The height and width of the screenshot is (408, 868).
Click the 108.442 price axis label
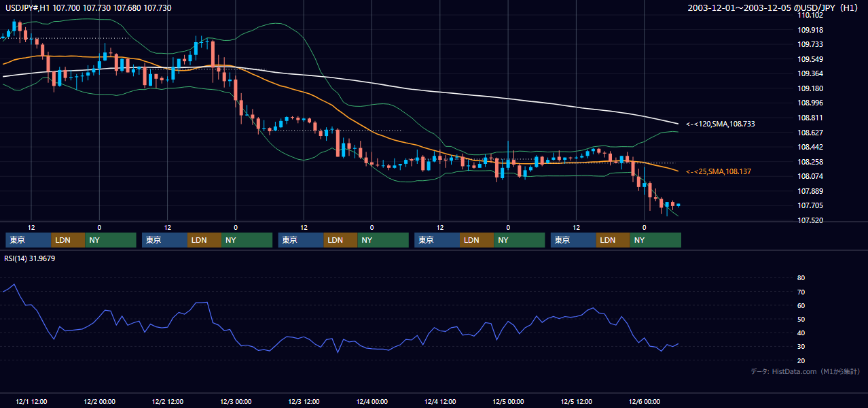[x=810, y=147]
